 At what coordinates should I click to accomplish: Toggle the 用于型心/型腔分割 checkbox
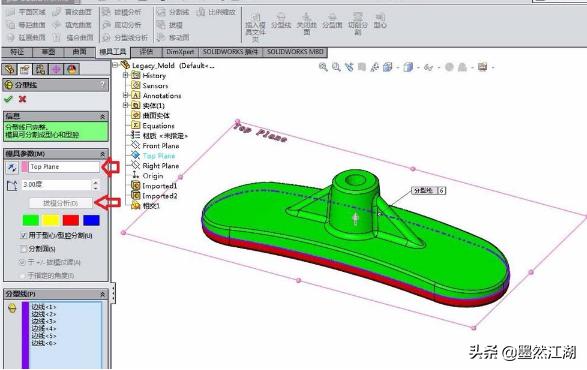pyautogui.click(x=24, y=236)
